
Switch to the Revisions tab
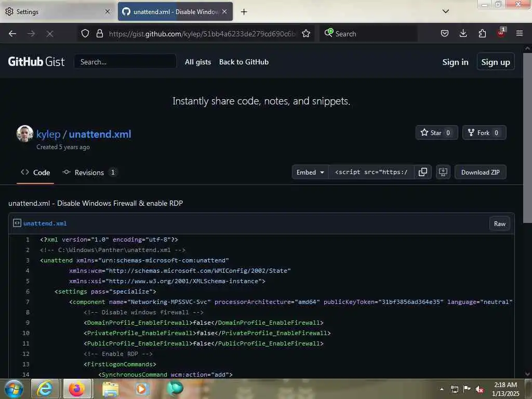[x=89, y=172]
